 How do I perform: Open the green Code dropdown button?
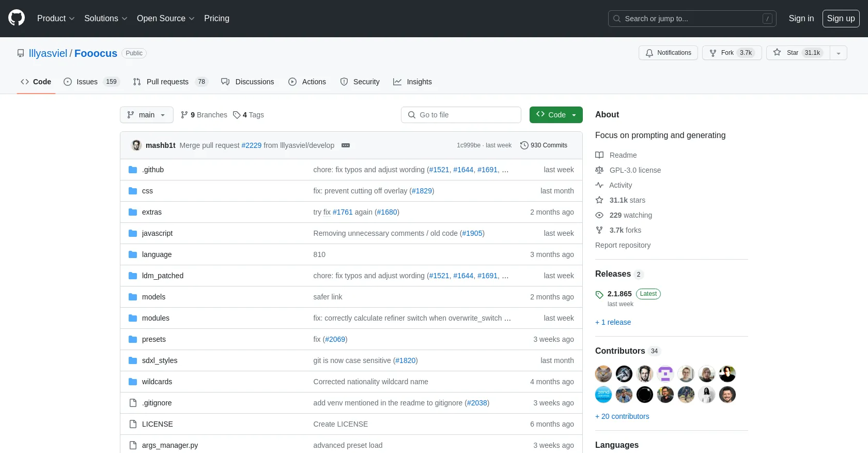(556, 115)
